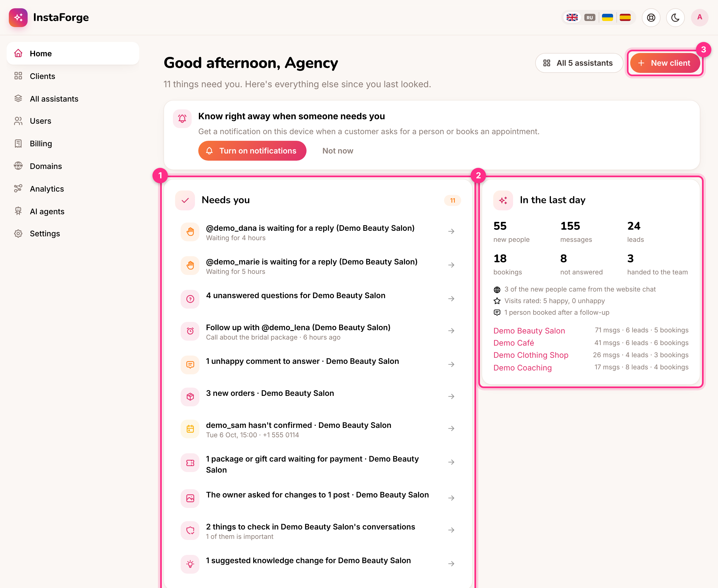Image resolution: width=718 pixels, height=588 pixels.
Task: Turn on notifications
Action: coord(252,151)
